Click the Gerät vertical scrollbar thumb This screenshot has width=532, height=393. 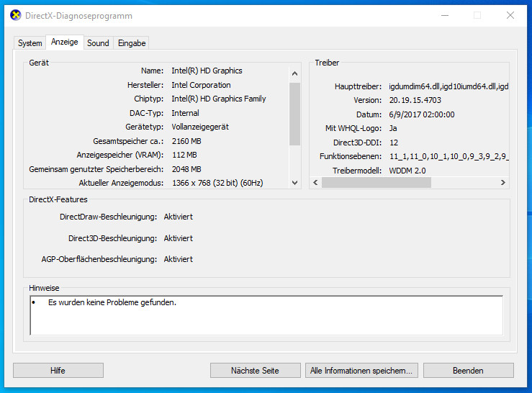point(294,114)
